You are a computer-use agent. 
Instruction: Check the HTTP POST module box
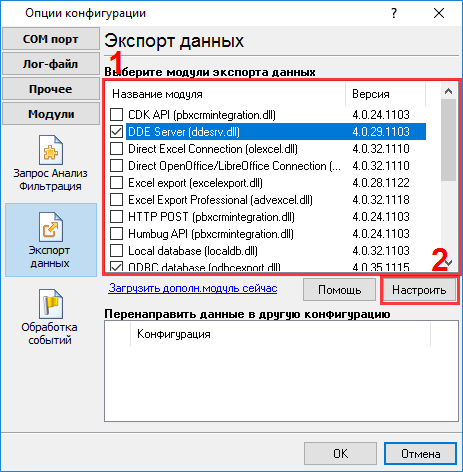click(116, 217)
